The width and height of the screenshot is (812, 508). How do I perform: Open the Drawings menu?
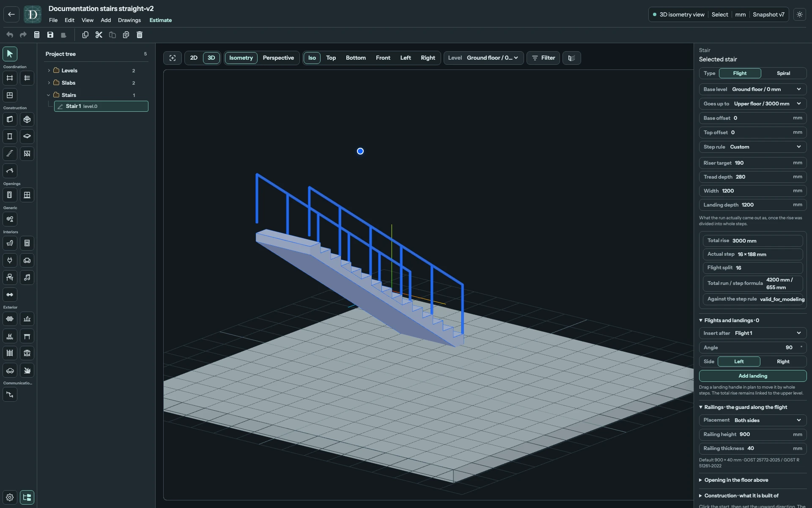[x=129, y=20]
